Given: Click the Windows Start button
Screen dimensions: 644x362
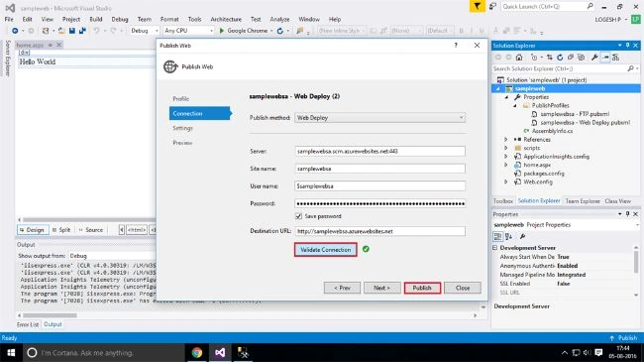Looking at the screenshot, I should coord(11,352).
